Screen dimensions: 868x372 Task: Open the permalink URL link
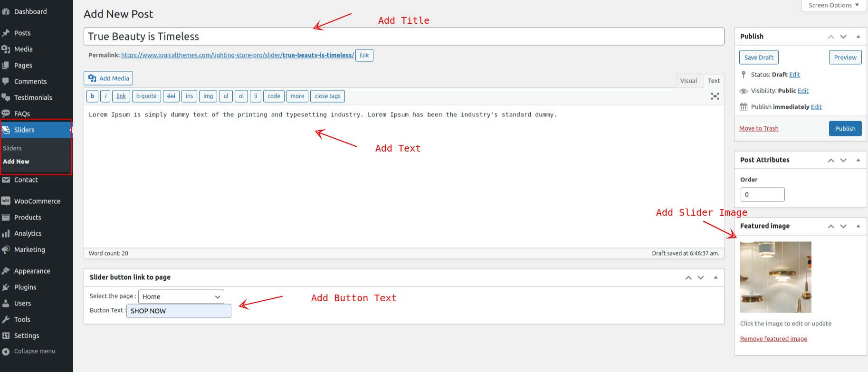238,55
